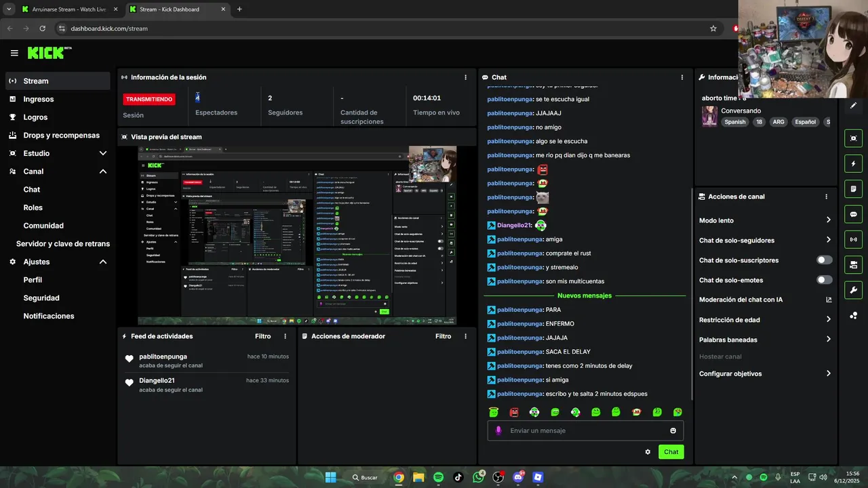The height and width of the screenshot is (488, 868).
Task: Click the broadcast signal icon in right rail
Action: (x=853, y=239)
